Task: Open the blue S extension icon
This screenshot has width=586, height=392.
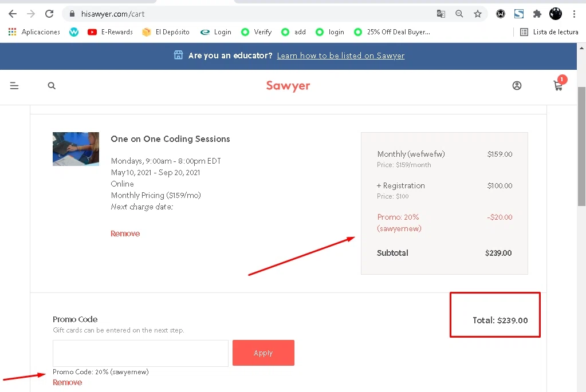Action: click(x=519, y=14)
